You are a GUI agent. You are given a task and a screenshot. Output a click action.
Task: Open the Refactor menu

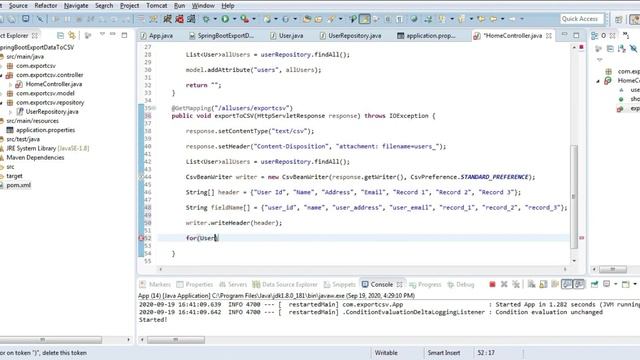[x=46, y=6]
